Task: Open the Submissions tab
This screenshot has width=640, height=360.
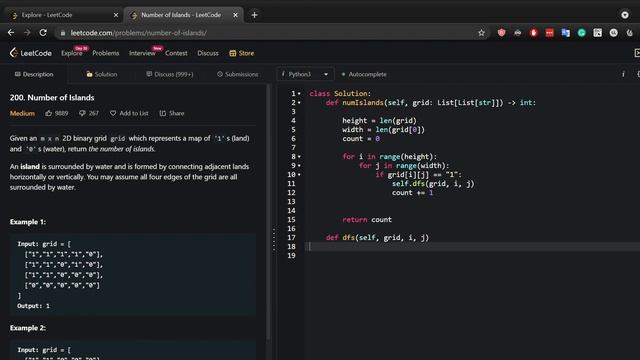Action: 238,74
